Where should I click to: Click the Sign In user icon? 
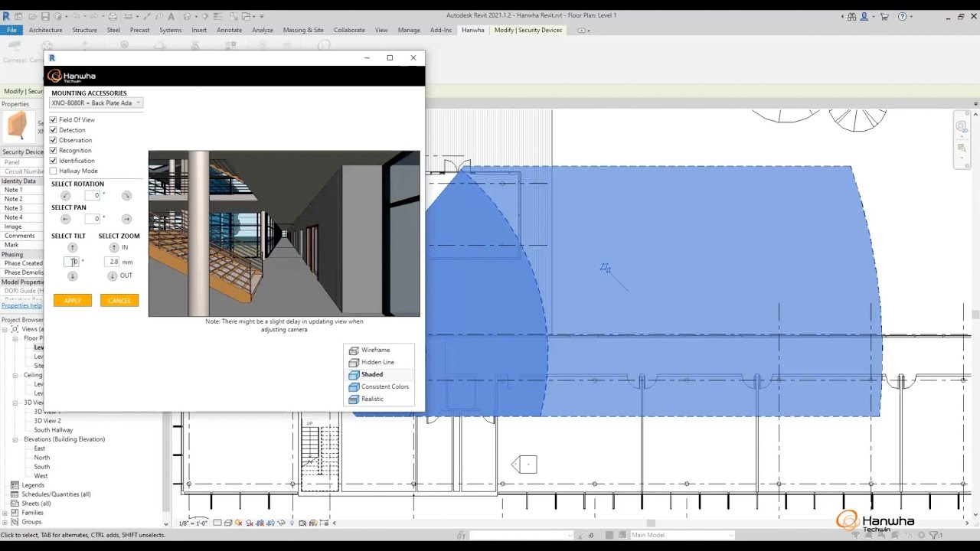[864, 16]
